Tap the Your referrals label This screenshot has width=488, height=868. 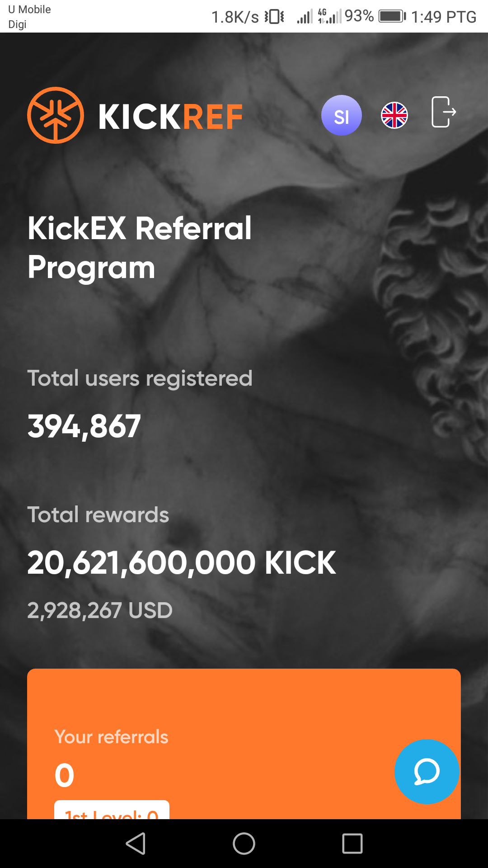click(111, 737)
